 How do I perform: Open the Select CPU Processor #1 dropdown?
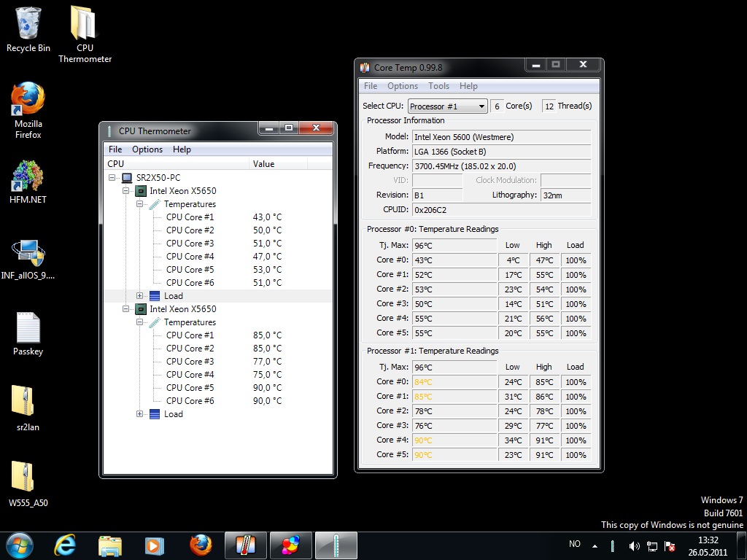pos(447,106)
